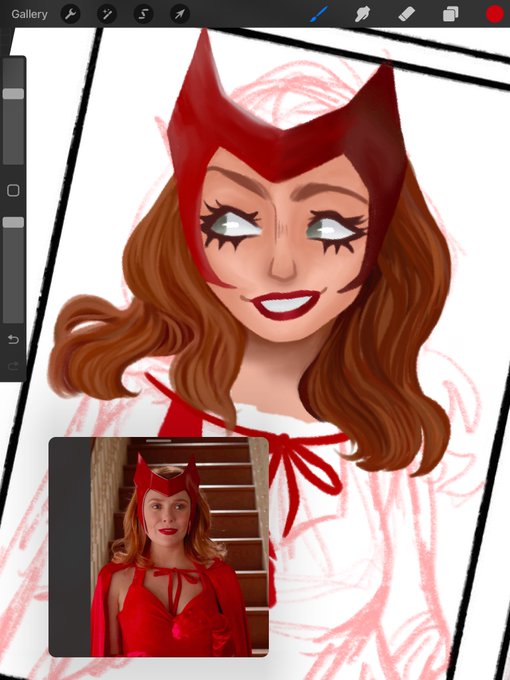Tap the reference photo thumbnail
Viewport: 510px width, 680px height.
[x=159, y=547]
